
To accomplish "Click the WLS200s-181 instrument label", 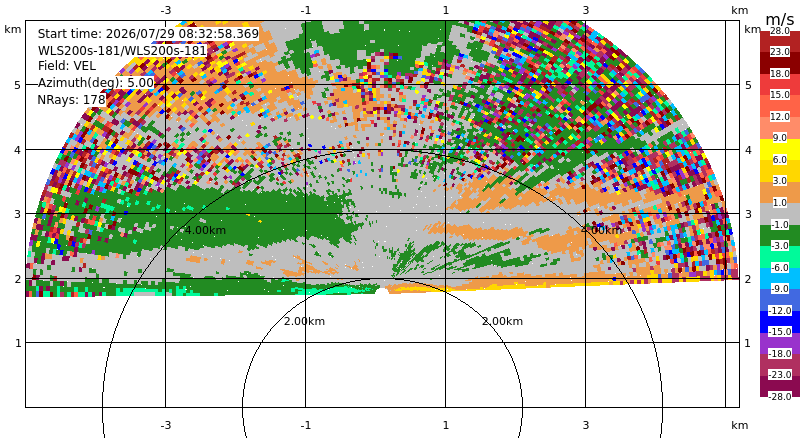I will coord(122,51).
